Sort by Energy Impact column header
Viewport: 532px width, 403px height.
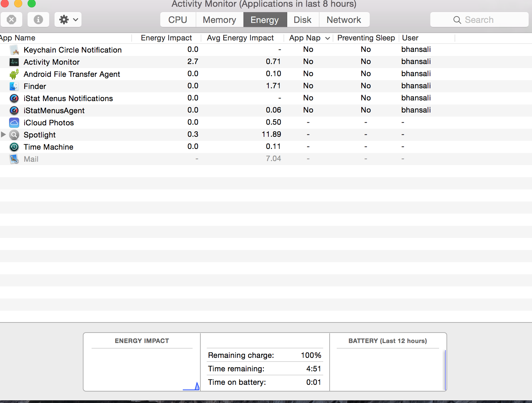click(166, 38)
